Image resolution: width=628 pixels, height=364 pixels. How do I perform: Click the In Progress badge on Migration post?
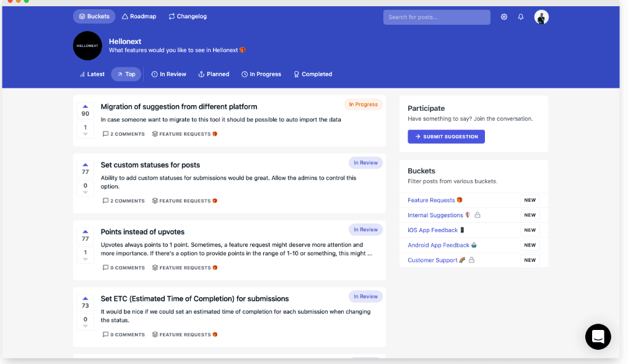[x=364, y=105]
